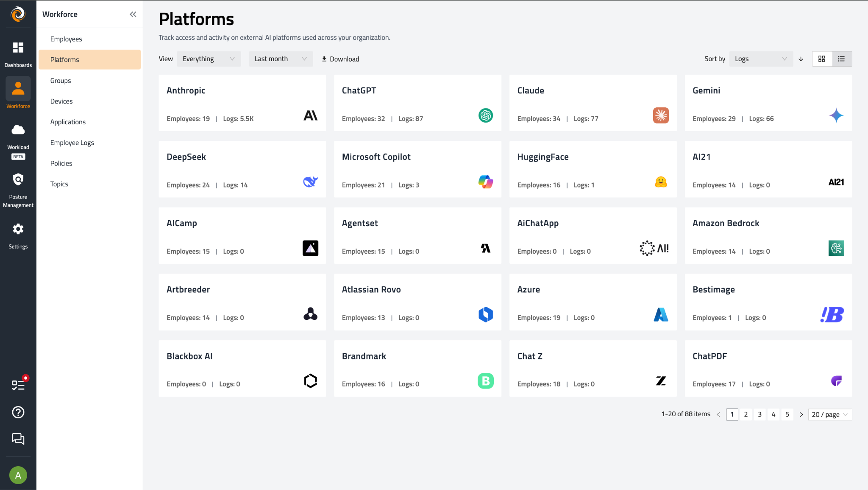868x490 pixels.
Task: Click the Bestimage logo
Action: (x=832, y=314)
